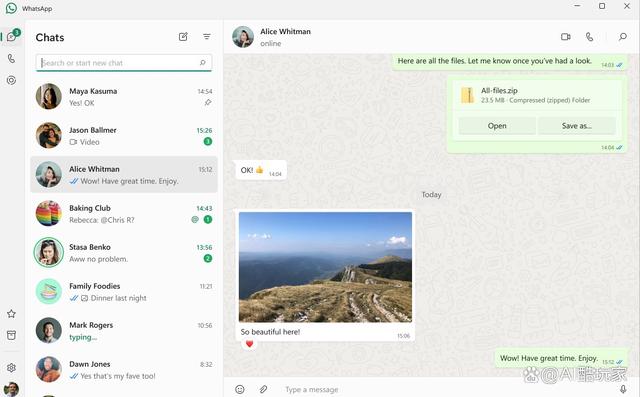Open the All-files.zip attachment
Viewport: 640px width, 397px height.
click(497, 126)
